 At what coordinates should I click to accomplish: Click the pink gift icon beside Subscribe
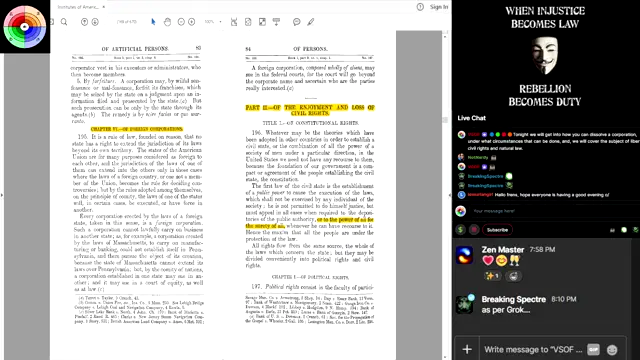[474, 230]
